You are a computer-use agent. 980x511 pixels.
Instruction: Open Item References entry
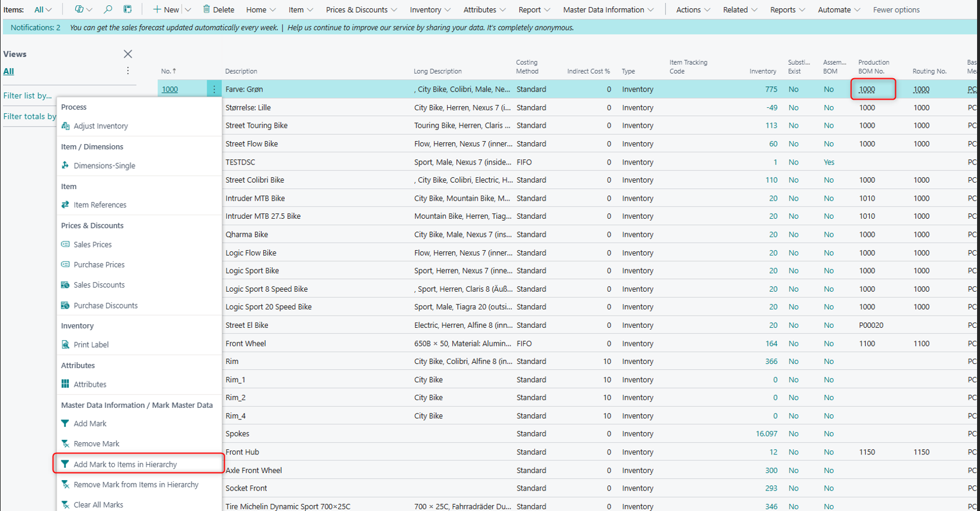(100, 205)
